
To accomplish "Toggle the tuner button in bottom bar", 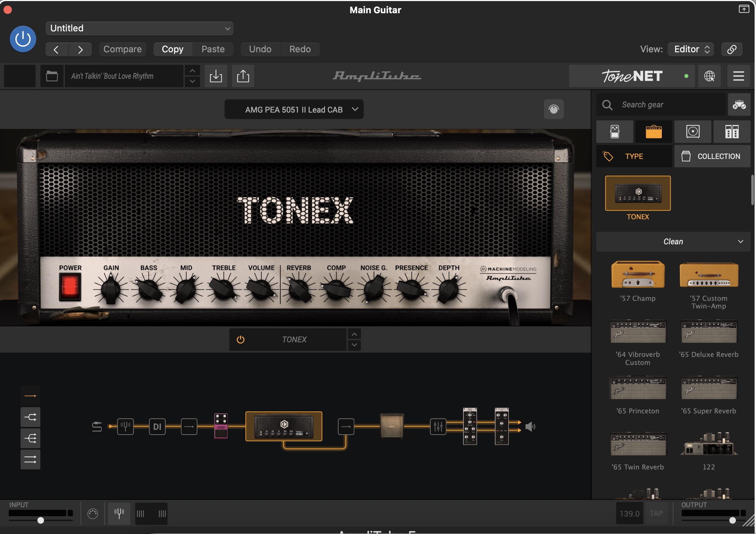I will pos(119,513).
